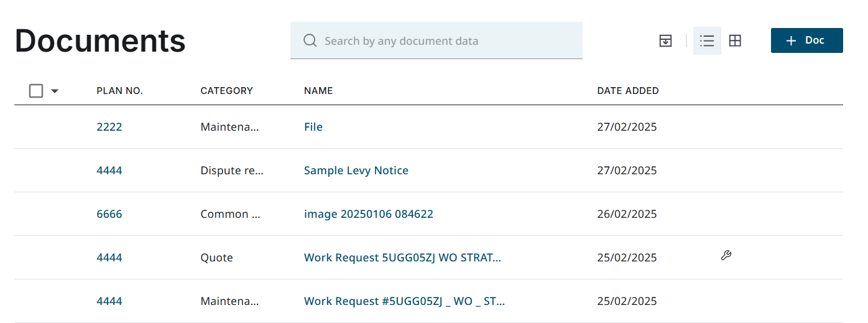Open plan 2222 link
The image size is (868, 323).
pyautogui.click(x=109, y=127)
